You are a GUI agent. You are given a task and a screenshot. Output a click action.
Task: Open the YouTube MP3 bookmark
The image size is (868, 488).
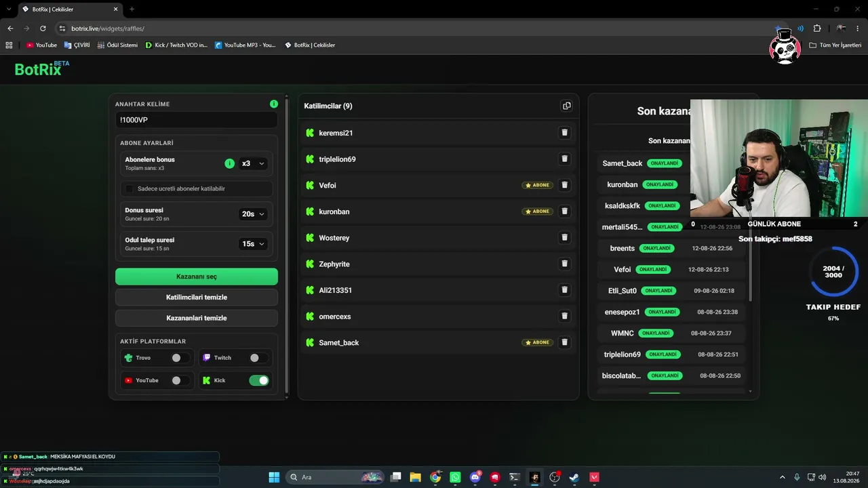(245, 45)
